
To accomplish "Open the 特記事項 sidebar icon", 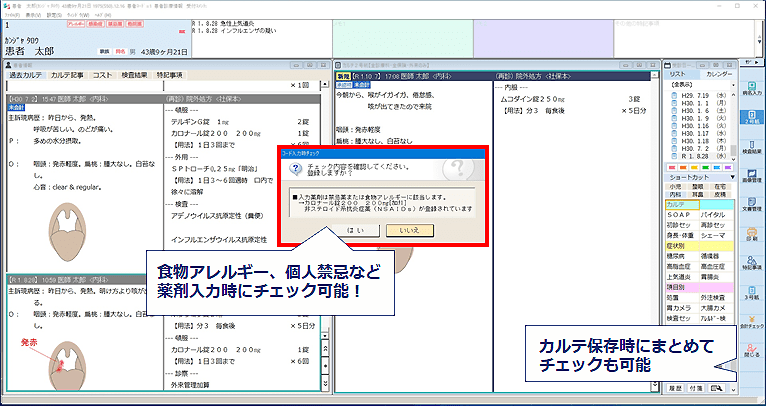I will (x=750, y=263).
